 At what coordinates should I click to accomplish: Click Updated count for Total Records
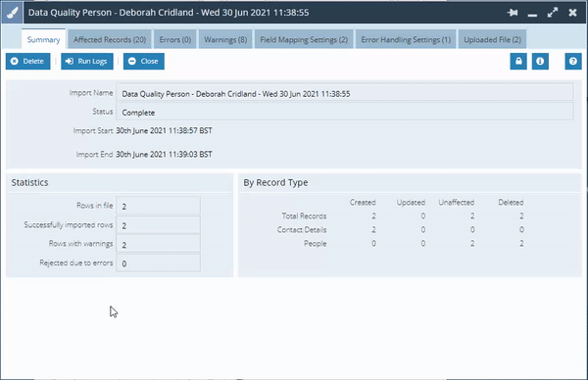423,216
